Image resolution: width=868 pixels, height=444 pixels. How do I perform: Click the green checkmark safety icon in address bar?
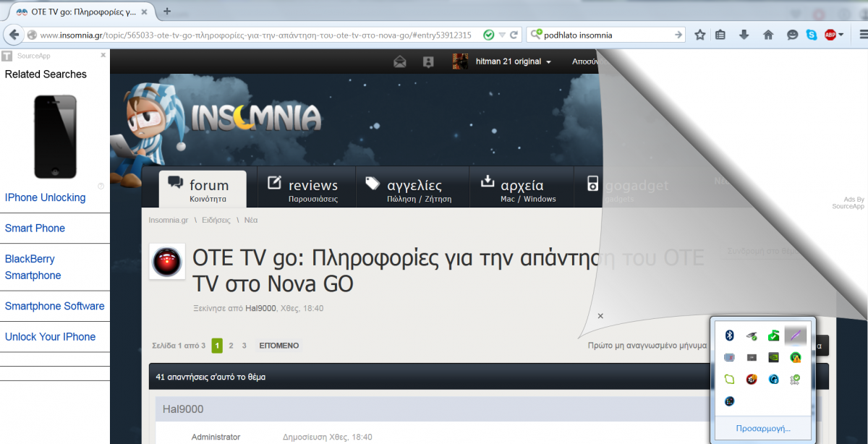pos(489,35)
